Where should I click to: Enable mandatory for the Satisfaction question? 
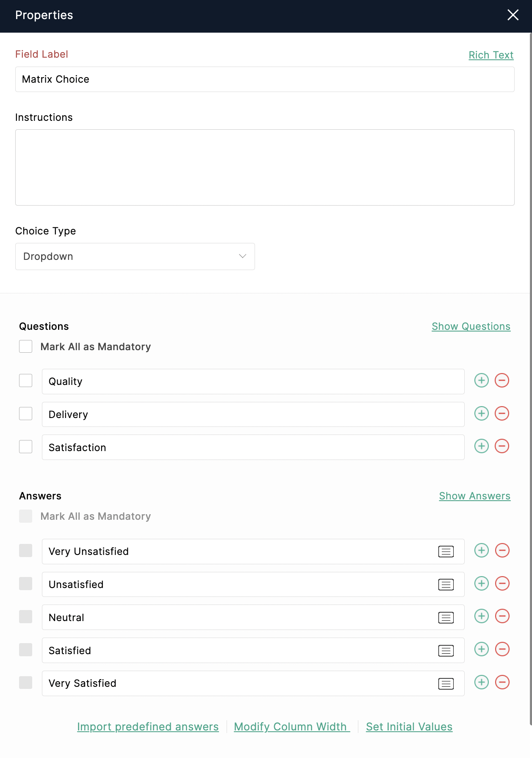(25, 446)
